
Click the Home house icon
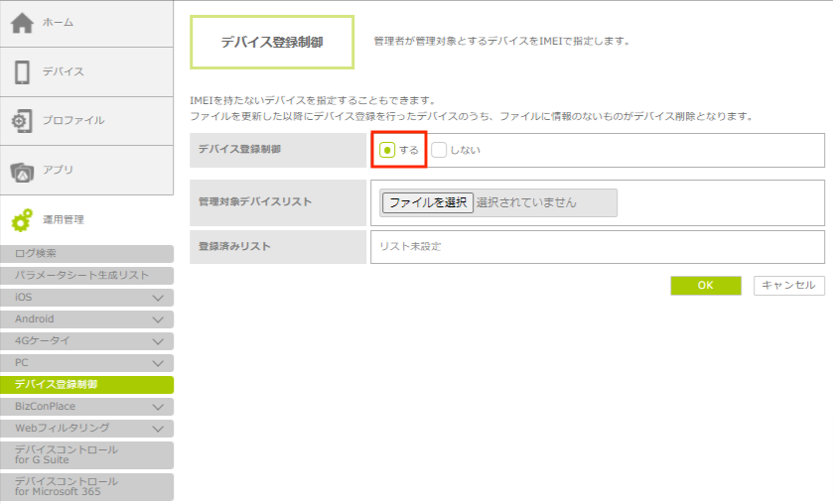[x=23, y=22]
